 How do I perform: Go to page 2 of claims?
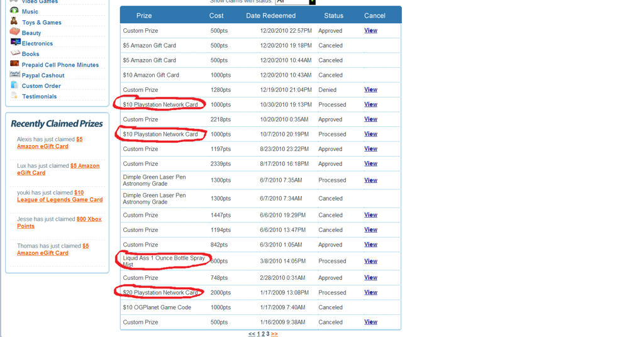point(263,334)
